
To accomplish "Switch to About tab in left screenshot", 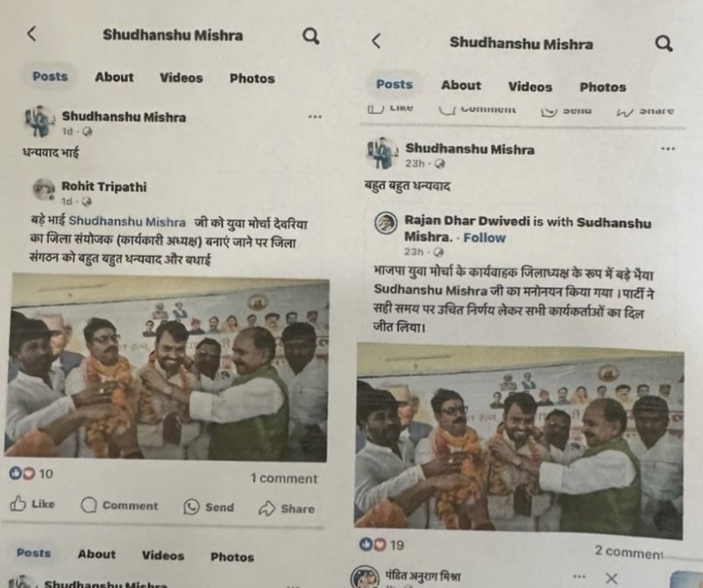I will (x=114, y=77).
